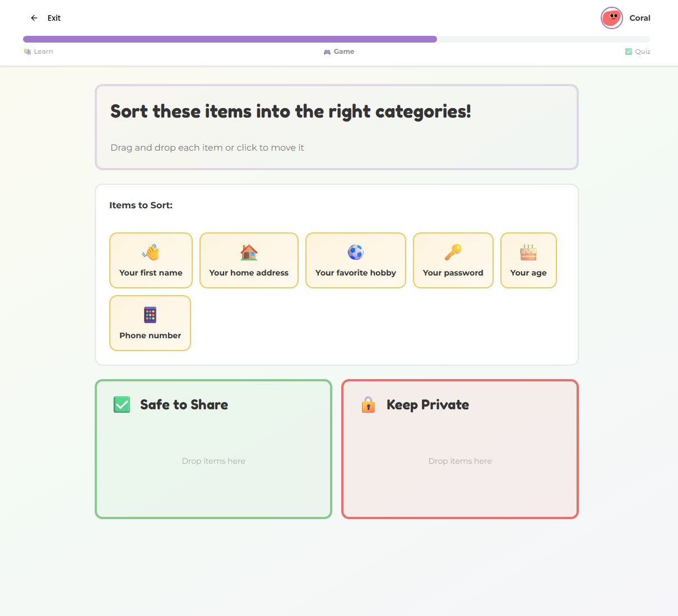Click the soccer ball icon on favorite hobby card
Screen dimensions: 678x616
pyautogui.click(x=355, y=251)
